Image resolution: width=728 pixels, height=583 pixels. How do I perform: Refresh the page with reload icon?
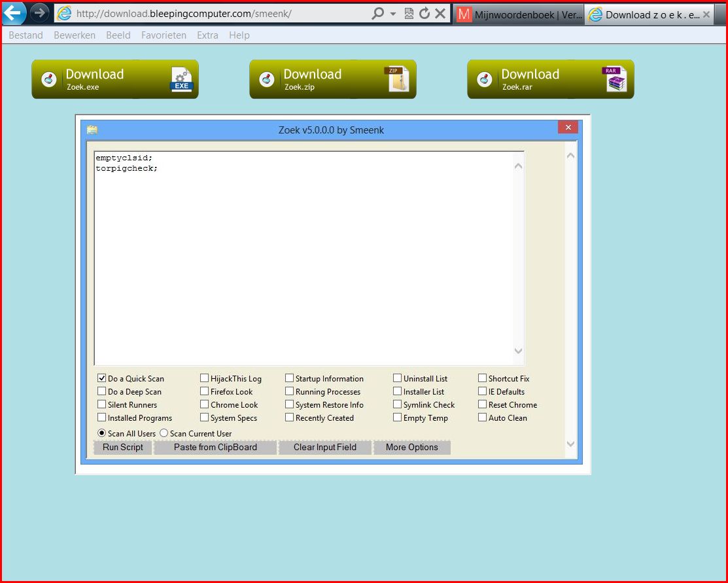click(425, 14)
